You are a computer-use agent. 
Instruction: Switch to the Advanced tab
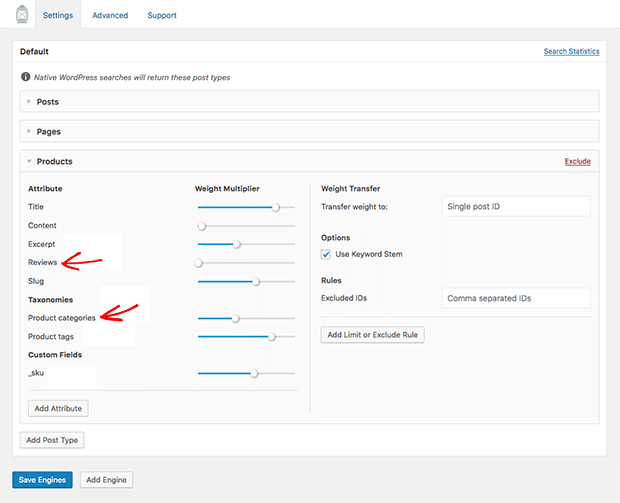pyautogui.click(x=109, y=15)
